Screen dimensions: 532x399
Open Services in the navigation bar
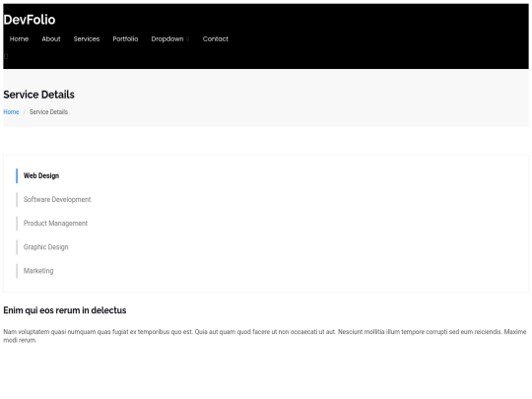click(x=87, y=39)
